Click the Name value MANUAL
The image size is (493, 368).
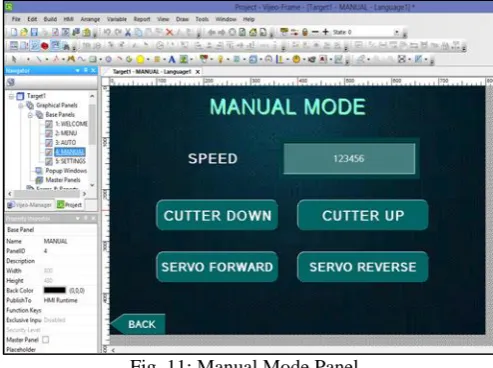(x=55, y=241)
